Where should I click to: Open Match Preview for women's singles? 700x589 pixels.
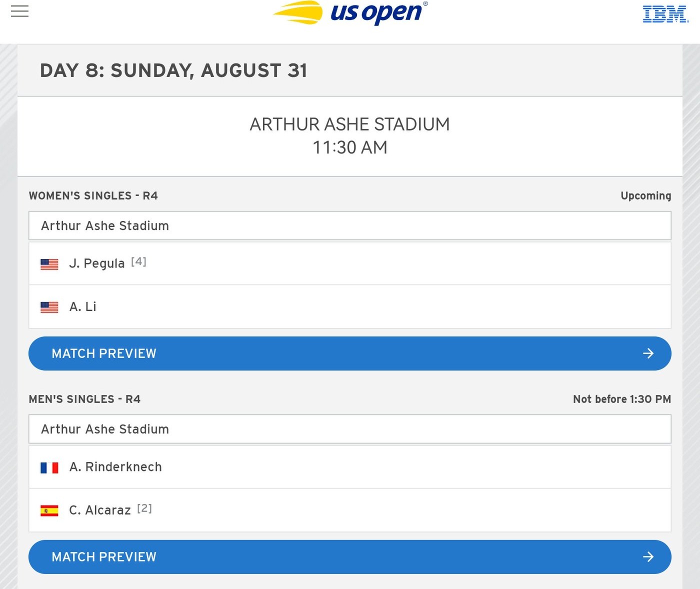click(350, 353)
